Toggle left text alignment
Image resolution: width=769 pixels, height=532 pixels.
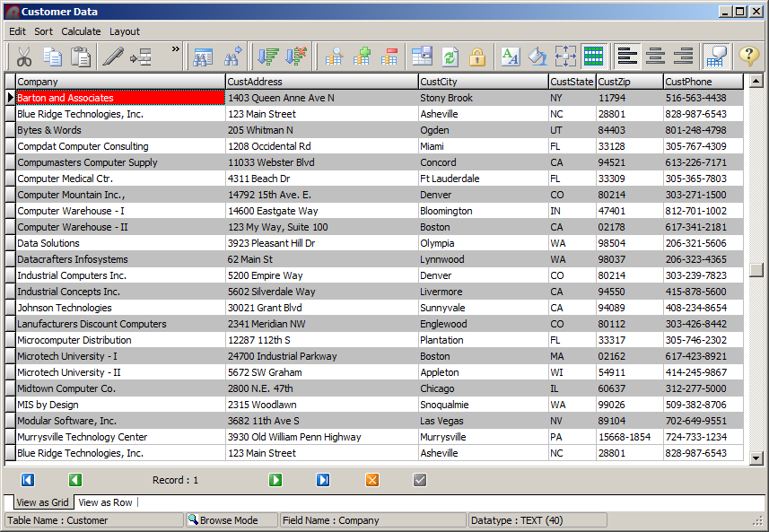(628, 57)
